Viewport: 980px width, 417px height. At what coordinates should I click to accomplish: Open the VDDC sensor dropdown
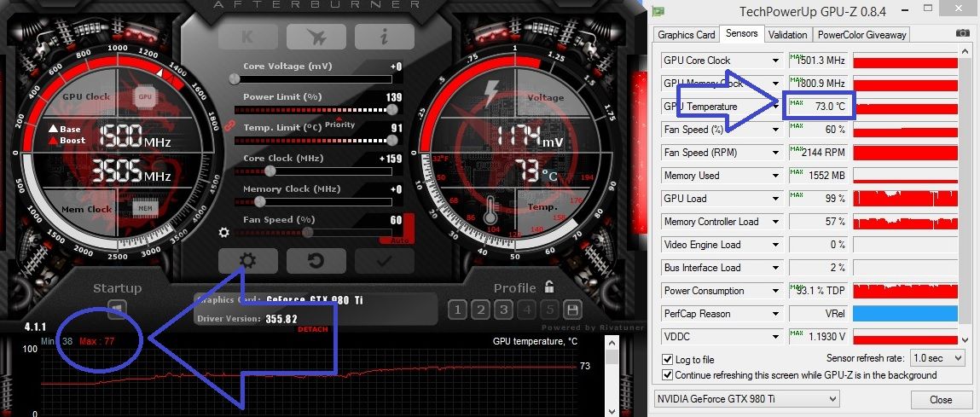775,337
